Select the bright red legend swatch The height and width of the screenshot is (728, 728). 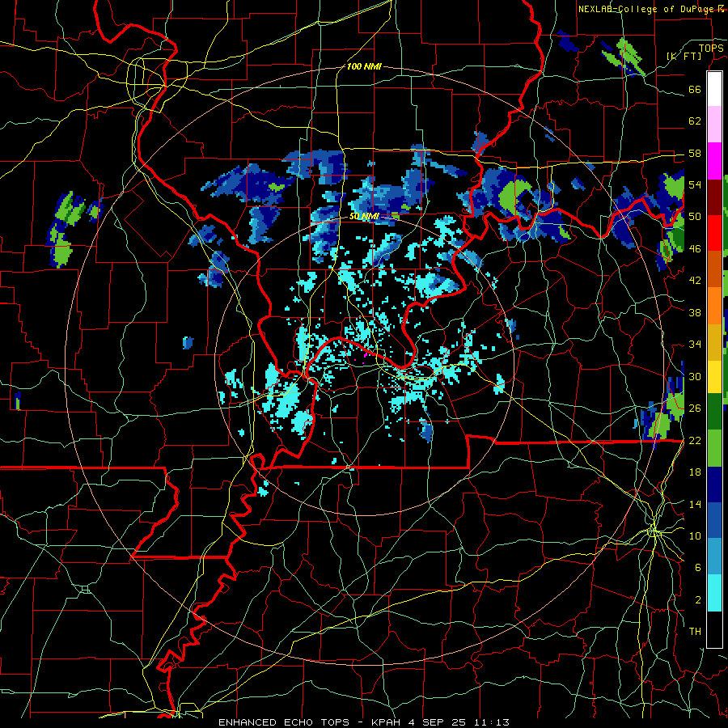pyautogui.click(x=714, y=233)
